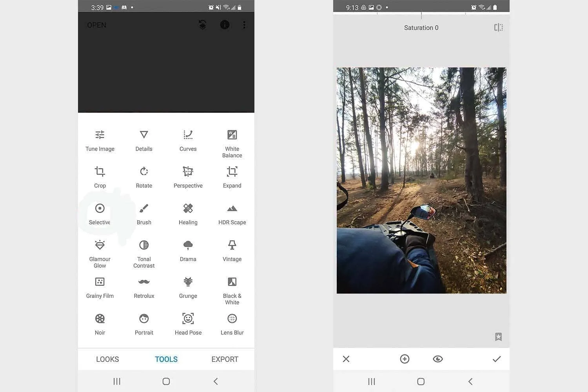Switch to the EXPORT tab
The height and width of the screenshot is (392, 588).
225,359
